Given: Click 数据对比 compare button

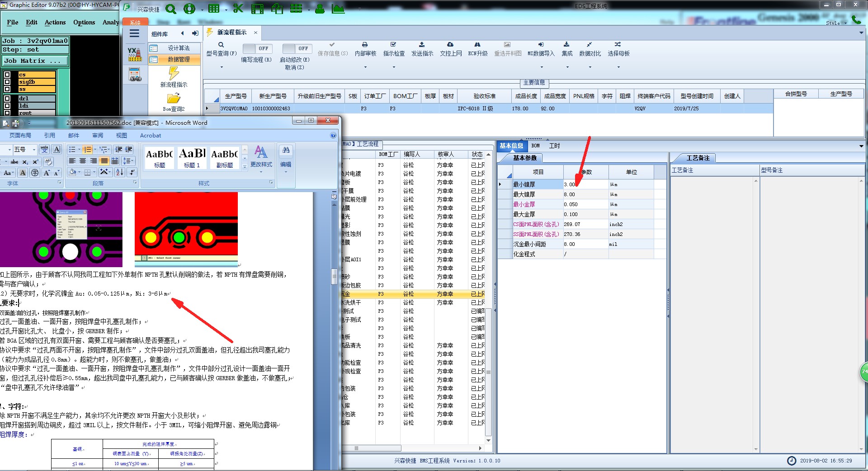Looking at the screenshot, I should click(590, 49).
